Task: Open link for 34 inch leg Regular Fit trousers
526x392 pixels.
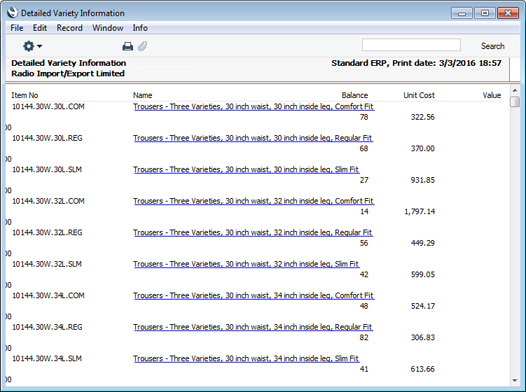Action: coord(253,327)
